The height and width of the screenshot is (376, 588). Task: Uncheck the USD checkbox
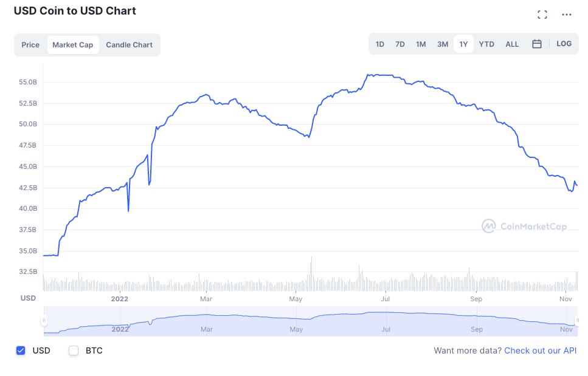(x=21, y=350)
